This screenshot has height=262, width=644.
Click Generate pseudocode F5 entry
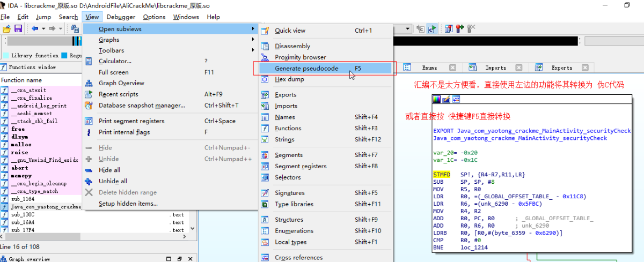325,68
